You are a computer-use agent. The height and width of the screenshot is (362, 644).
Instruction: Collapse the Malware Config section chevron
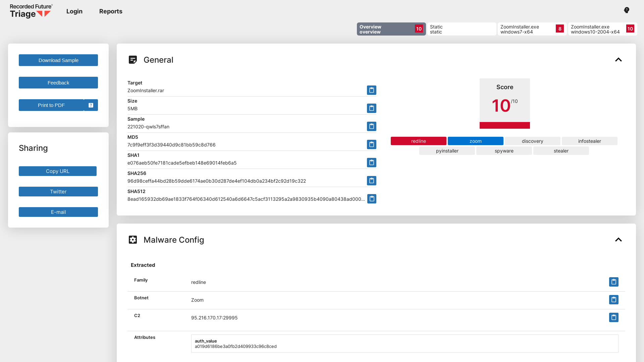pos(619,240)
